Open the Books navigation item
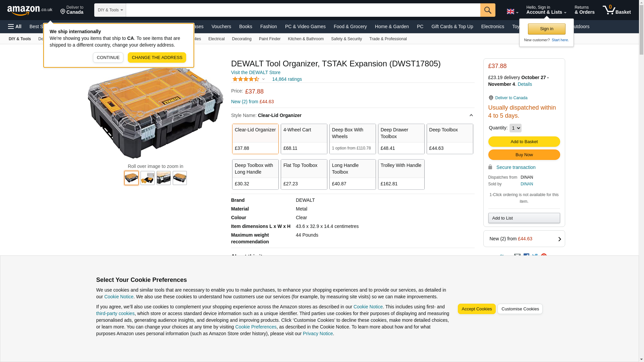 [246, 26]
